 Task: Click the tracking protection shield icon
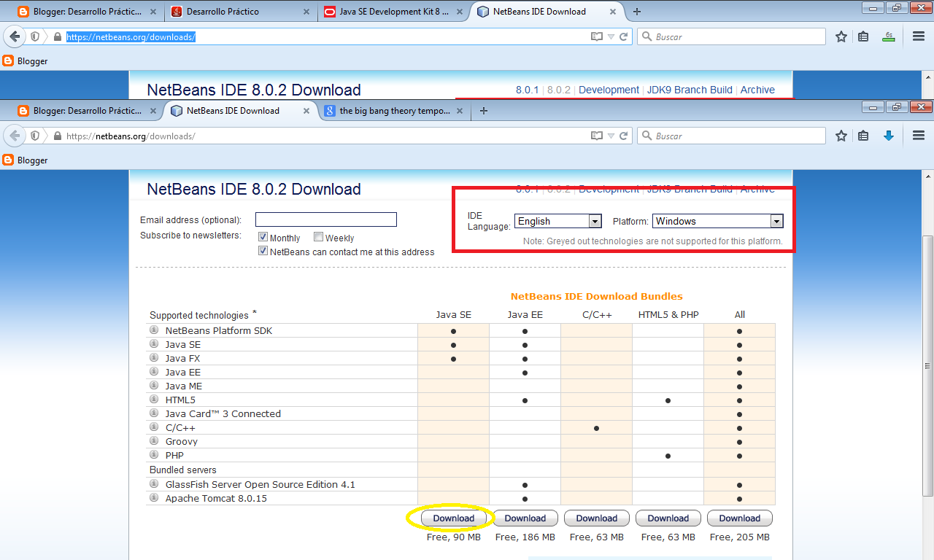click(x=34, y=136)
